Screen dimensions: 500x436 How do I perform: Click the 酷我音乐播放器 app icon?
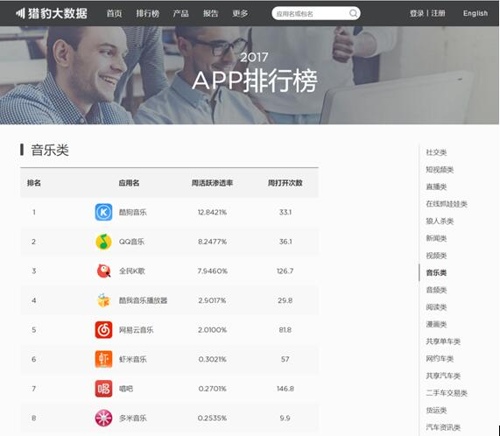(x=104, y=300)
